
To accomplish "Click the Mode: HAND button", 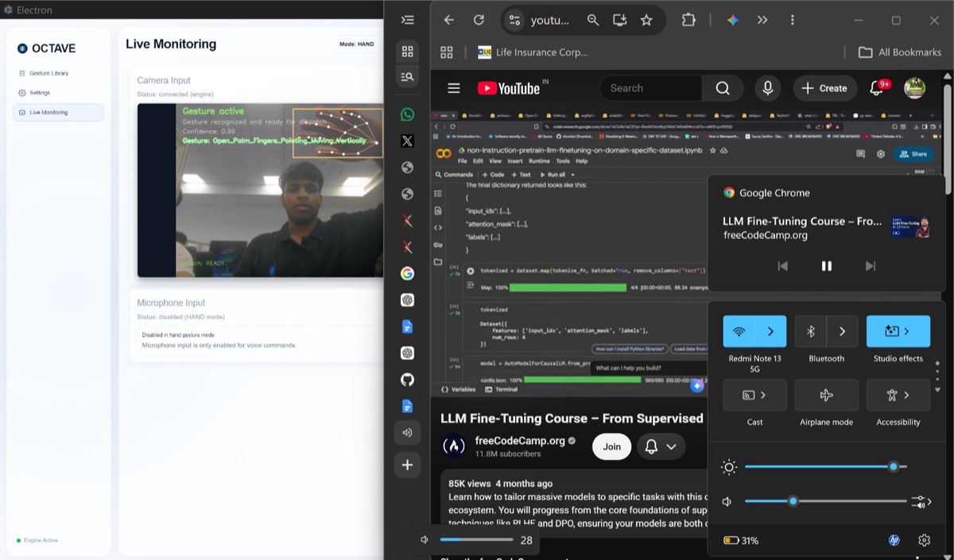I will click(x=356, y=44).
